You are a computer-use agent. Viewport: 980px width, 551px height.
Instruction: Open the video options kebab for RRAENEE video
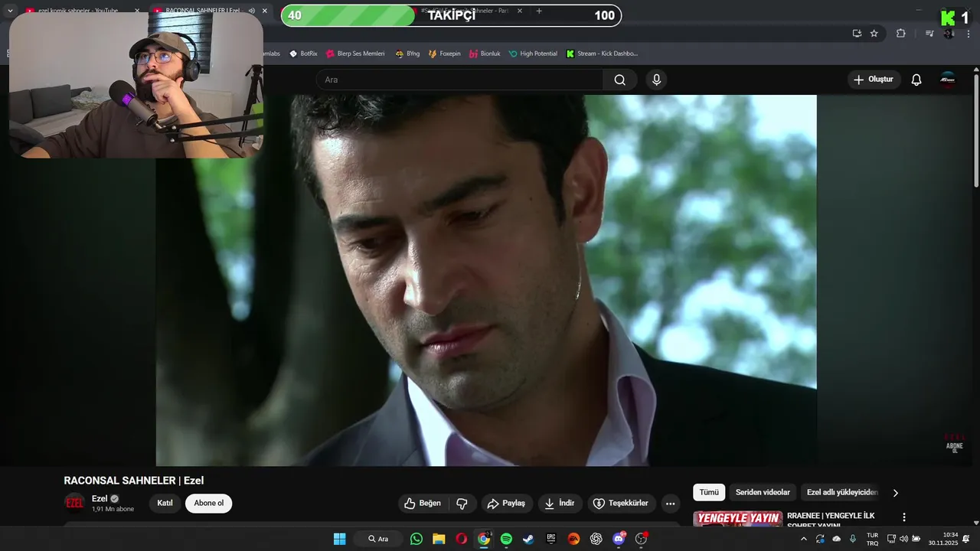[x=904, y=517]
